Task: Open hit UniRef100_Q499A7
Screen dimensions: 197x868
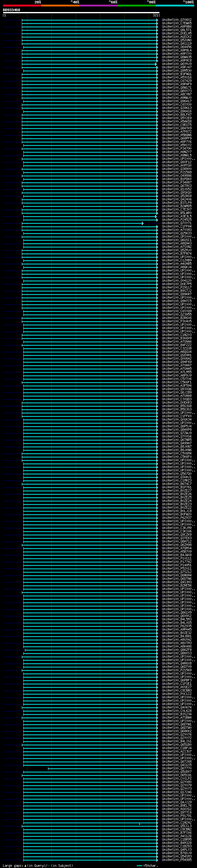Action: pos(177,443)
